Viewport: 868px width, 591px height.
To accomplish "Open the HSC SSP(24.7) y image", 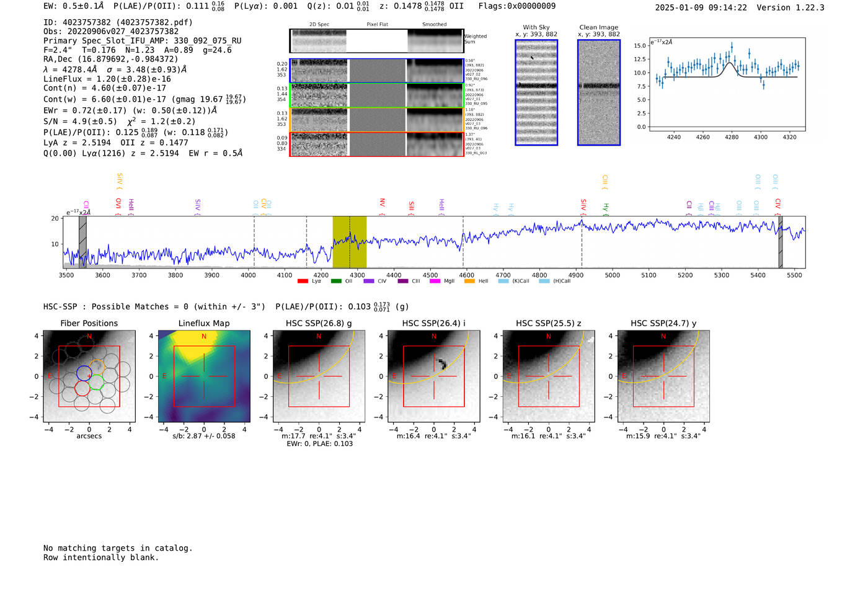I will click(663, 376).
